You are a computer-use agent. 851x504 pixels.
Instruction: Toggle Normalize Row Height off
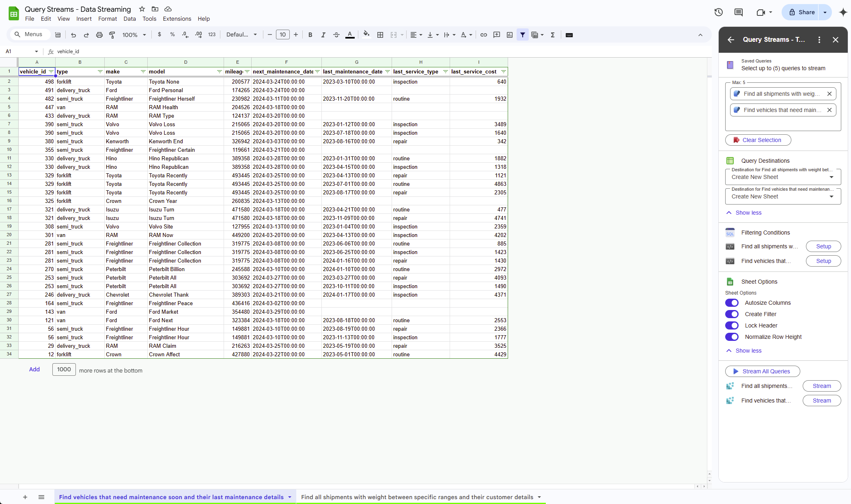[x=732, y=337]
